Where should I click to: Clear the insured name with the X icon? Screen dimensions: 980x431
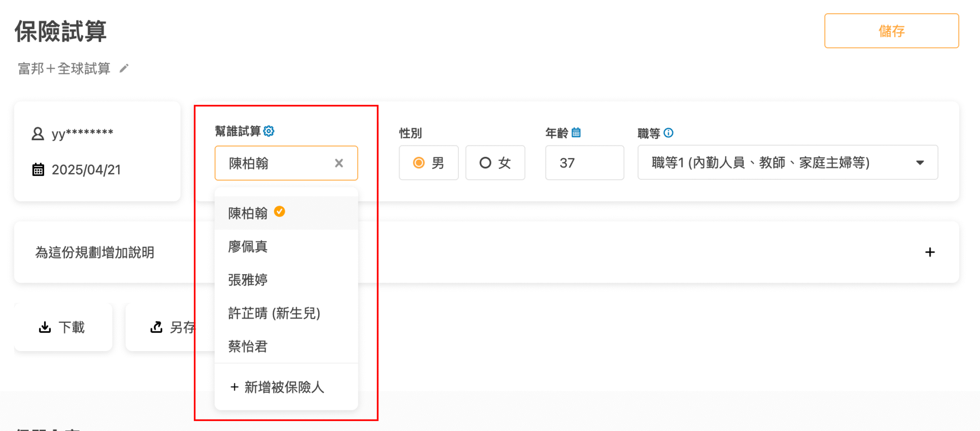[x=339, y=163]
